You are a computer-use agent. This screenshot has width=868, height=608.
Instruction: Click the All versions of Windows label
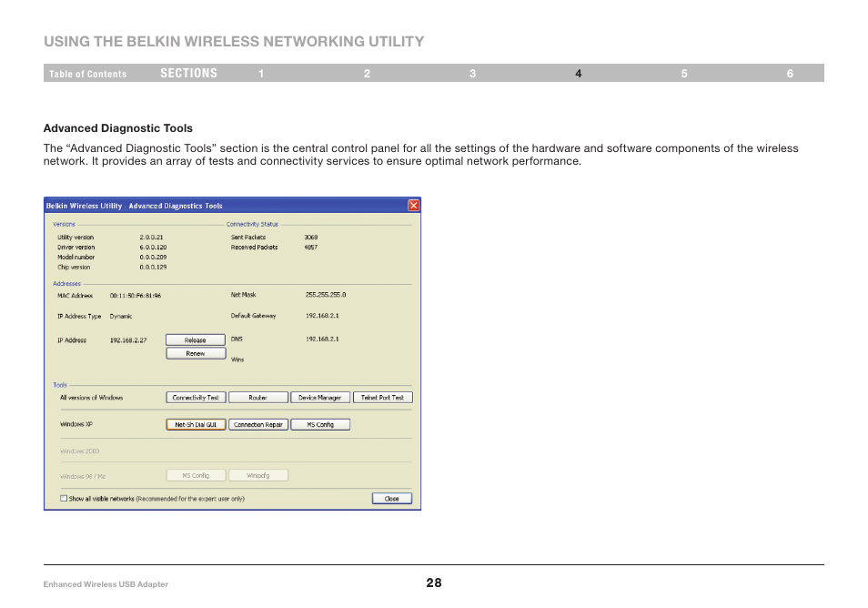tap(91, 398)
